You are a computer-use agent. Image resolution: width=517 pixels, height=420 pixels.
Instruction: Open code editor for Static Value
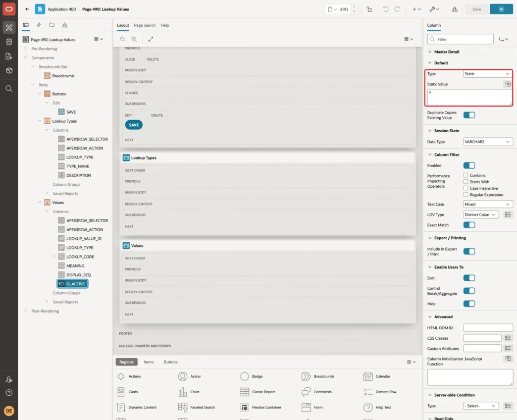coord(508,84)
